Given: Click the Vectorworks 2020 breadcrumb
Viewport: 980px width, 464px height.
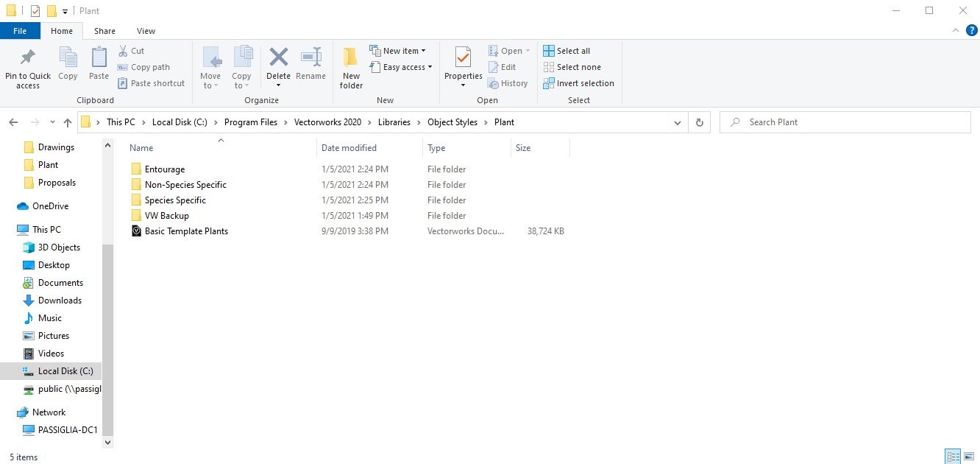Looking at the screenshot, I should [327, 122].
